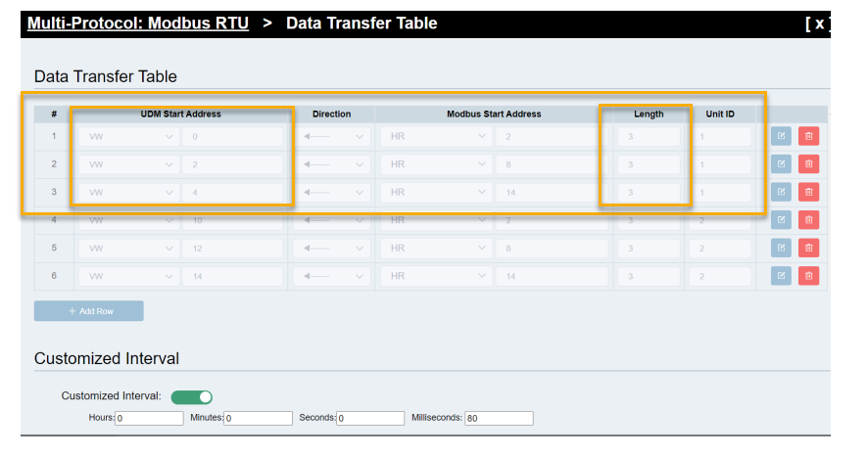Delete row 3 of the data transfer table
This screenshot has width=868, height=458.
(808, 192)
